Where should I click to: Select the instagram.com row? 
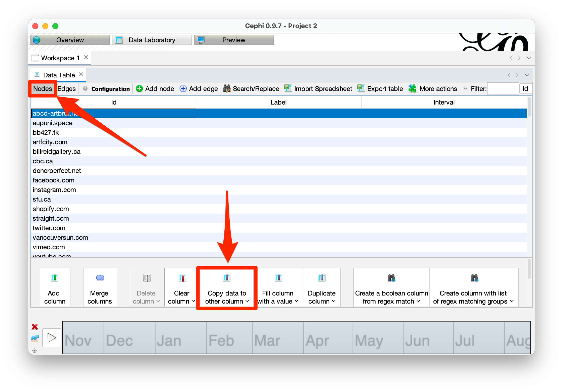pos(279,190)
